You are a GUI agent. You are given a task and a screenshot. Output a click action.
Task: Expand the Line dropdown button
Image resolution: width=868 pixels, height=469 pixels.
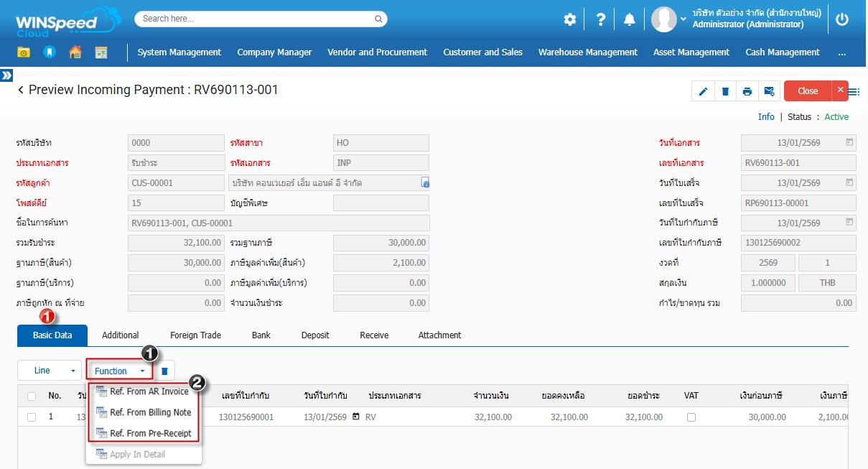(x=49, y=371)
